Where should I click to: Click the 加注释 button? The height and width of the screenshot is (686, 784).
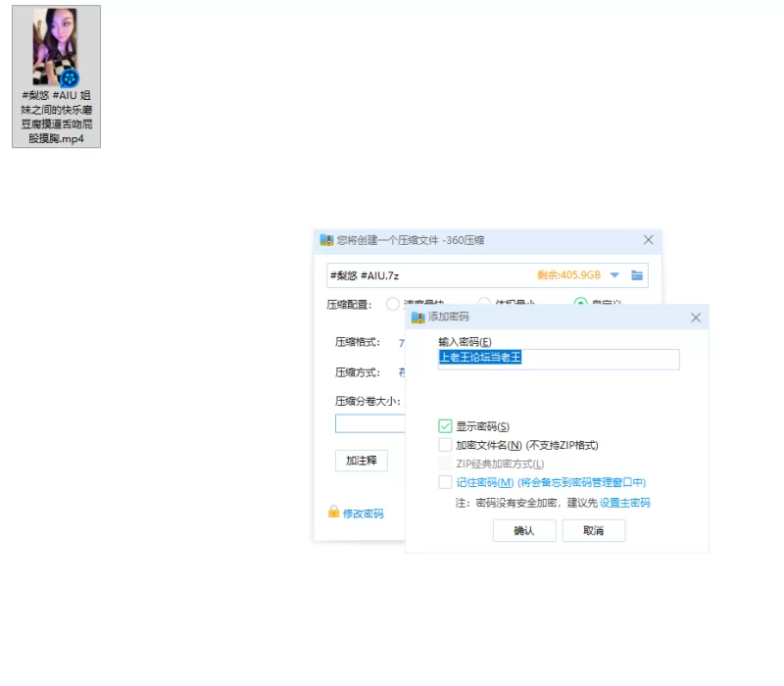(361, 461)
